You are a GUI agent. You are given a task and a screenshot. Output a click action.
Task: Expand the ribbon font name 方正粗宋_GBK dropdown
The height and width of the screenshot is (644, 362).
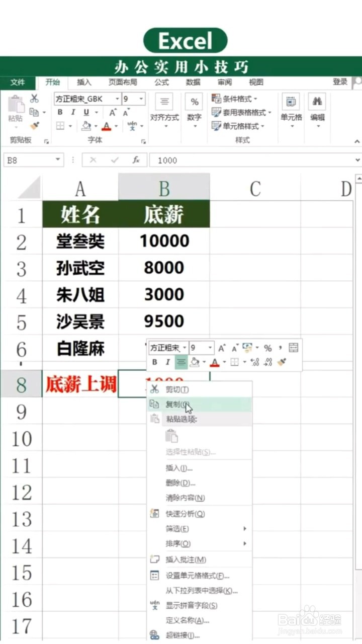point(117,99)
